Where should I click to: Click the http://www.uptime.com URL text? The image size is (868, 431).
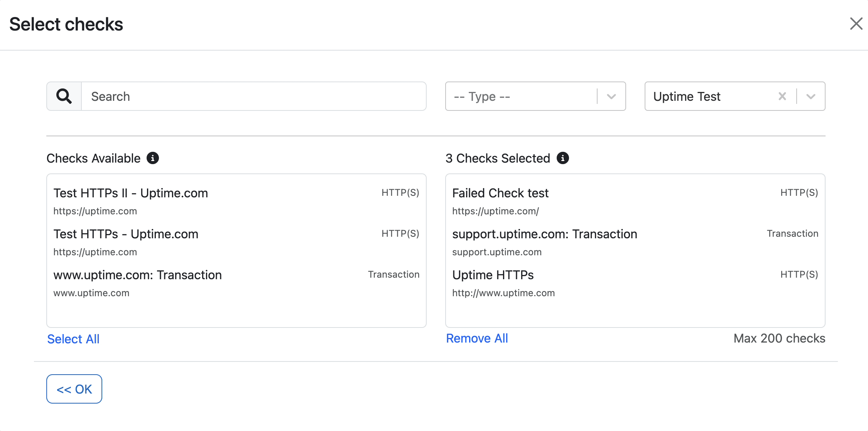pos(503,293)
